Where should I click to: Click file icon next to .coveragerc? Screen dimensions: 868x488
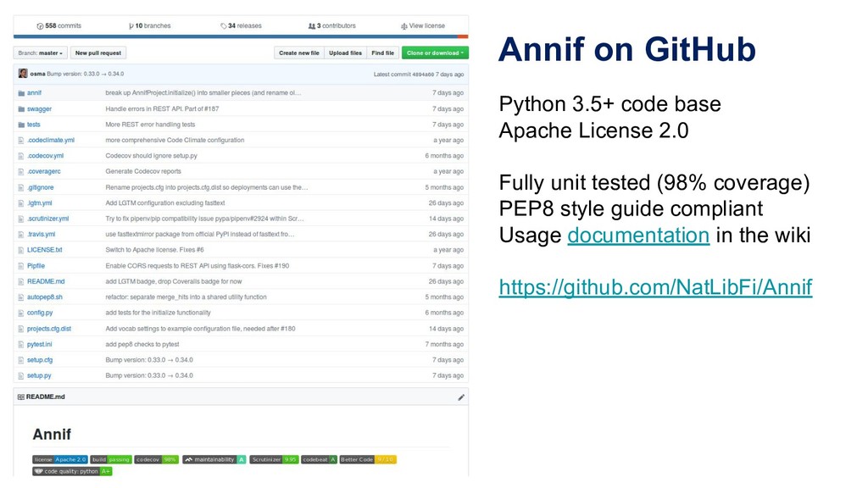click(21, 171)
